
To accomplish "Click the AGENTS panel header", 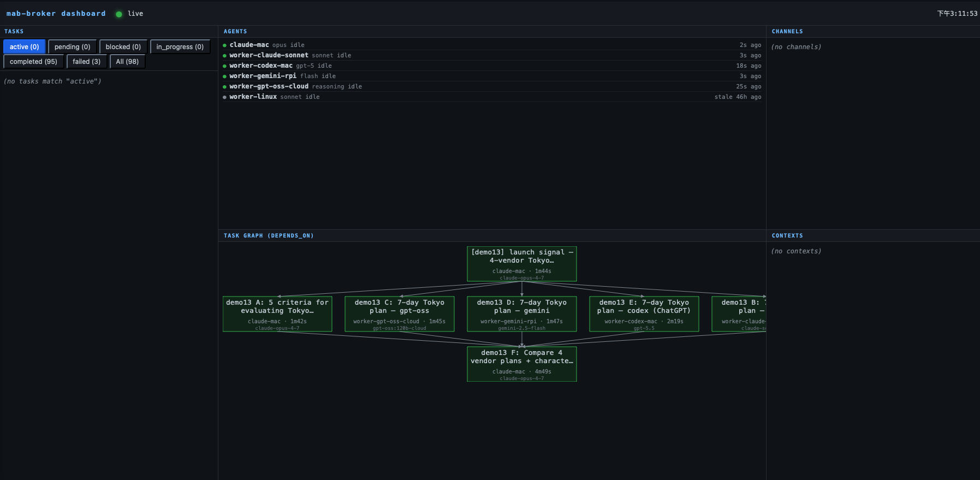I will (235, 32).
